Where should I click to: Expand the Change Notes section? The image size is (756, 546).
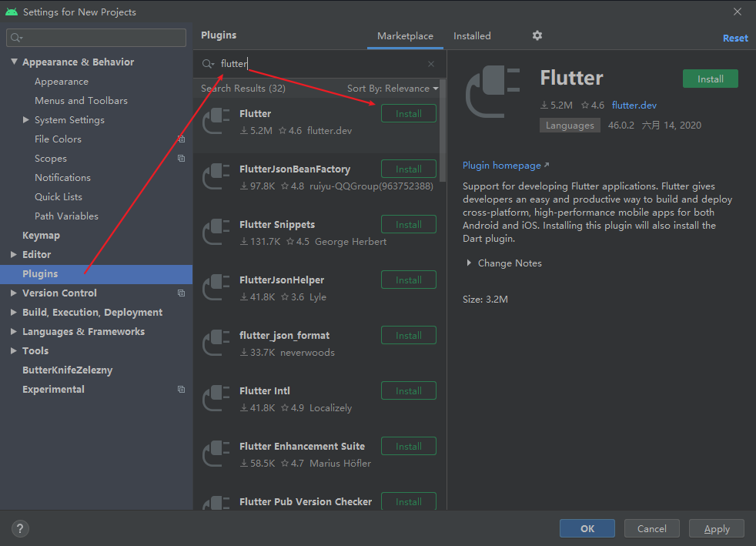point(470,263)
